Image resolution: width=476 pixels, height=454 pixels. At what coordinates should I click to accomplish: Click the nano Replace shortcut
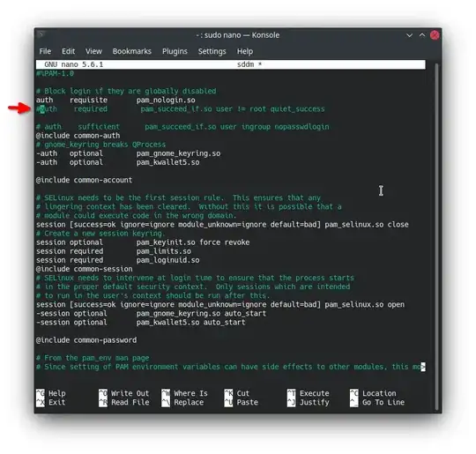(182, 402)
